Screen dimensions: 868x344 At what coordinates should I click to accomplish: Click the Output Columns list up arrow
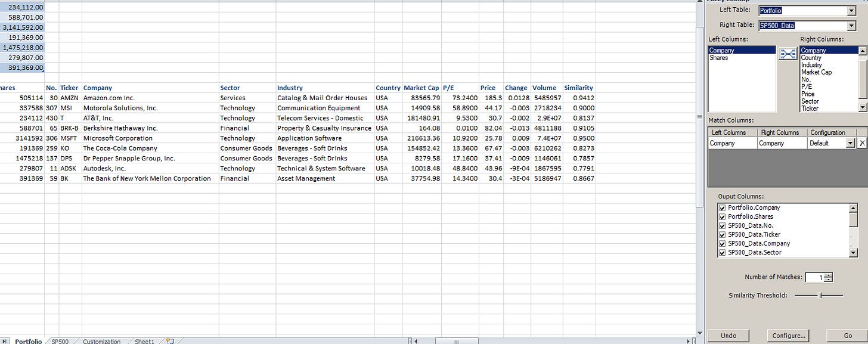853,208
